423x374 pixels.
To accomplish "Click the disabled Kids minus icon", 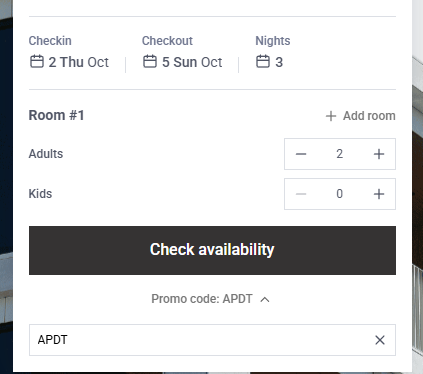I will tap(301, 194).
